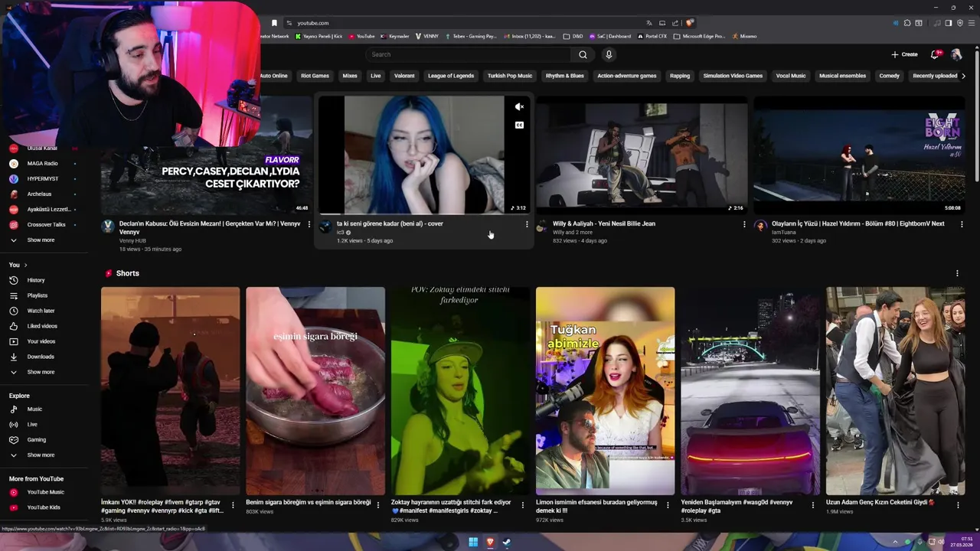
Task: Open options for 'Uzun Adam Genç Kızın' short
Action: click(x=958, y=505)
